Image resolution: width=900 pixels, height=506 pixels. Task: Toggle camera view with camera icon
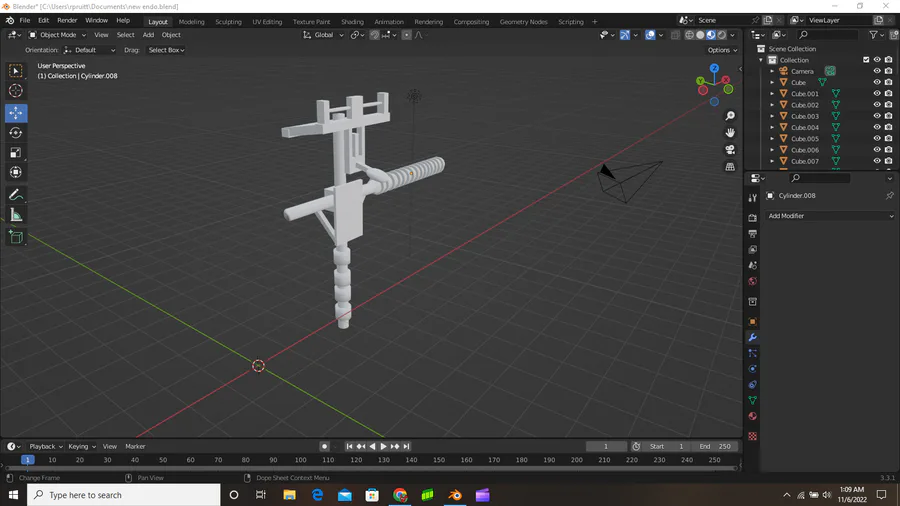(730, 150)
